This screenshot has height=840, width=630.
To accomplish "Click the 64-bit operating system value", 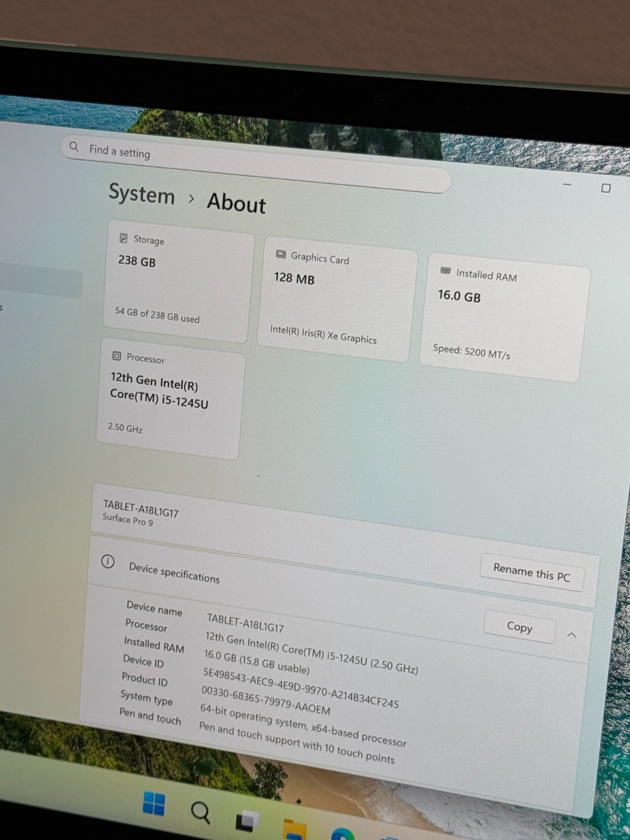I will [x=303, y=725].
